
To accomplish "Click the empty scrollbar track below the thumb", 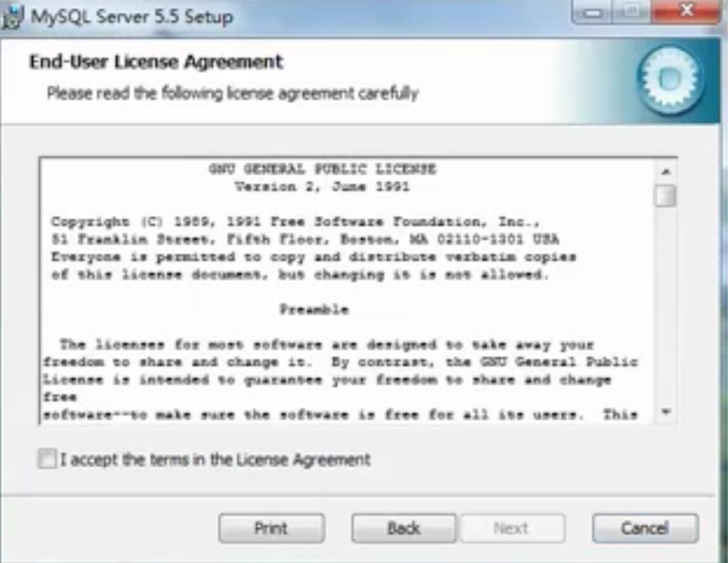I will [x=666, y=304].
